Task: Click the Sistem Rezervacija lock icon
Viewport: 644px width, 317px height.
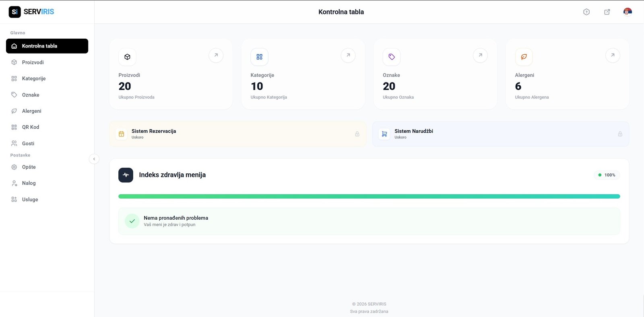Action: click(x=357, y=134)
